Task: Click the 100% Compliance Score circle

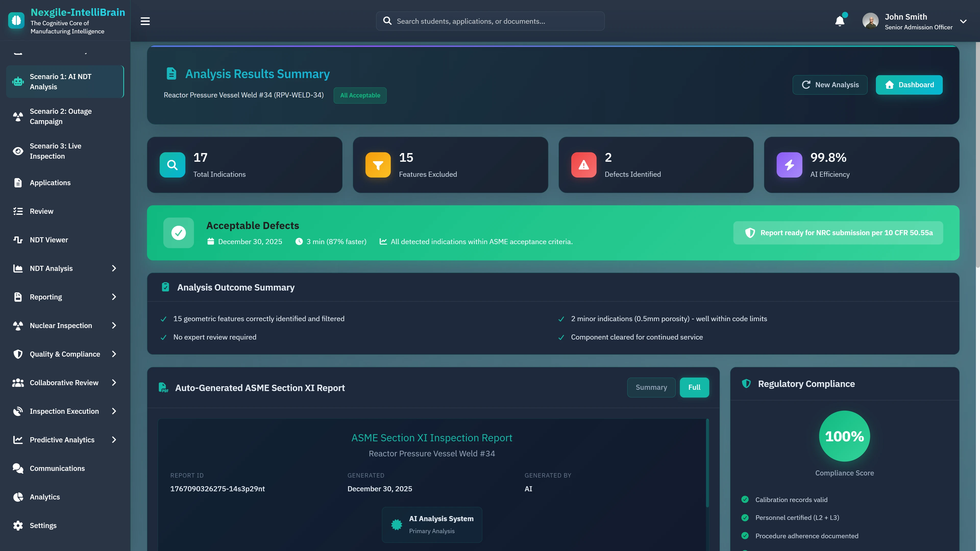Action: 844,436
